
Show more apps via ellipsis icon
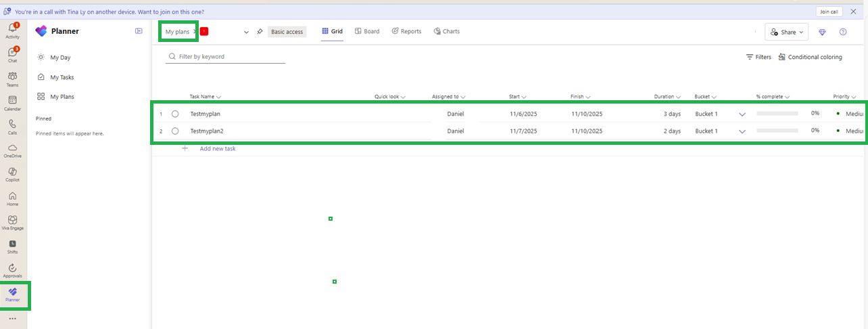[13, 318]
